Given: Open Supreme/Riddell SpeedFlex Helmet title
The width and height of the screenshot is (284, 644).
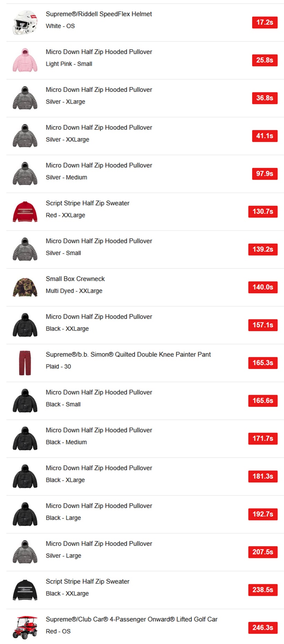Looking at the screenshot, I should [99, 14].
